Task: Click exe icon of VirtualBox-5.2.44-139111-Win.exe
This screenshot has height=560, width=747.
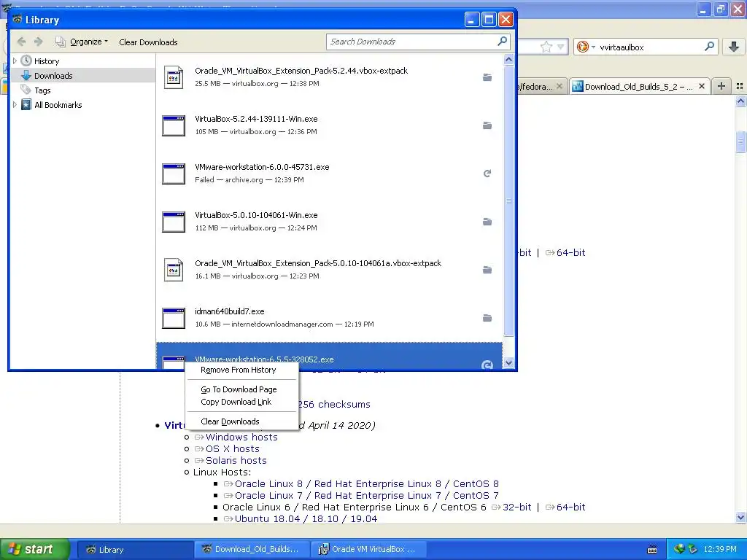Action: pyautogui.click(x=174, y=125)
